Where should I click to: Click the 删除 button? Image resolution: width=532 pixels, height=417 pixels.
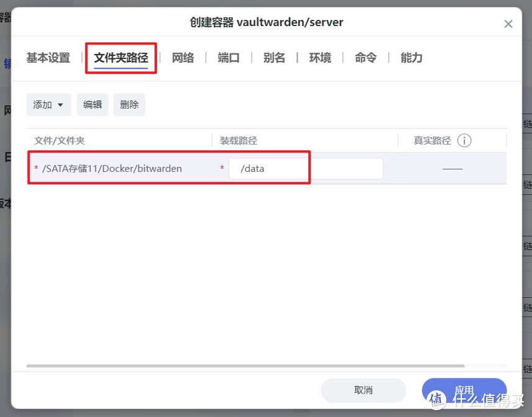coord(129,105)
